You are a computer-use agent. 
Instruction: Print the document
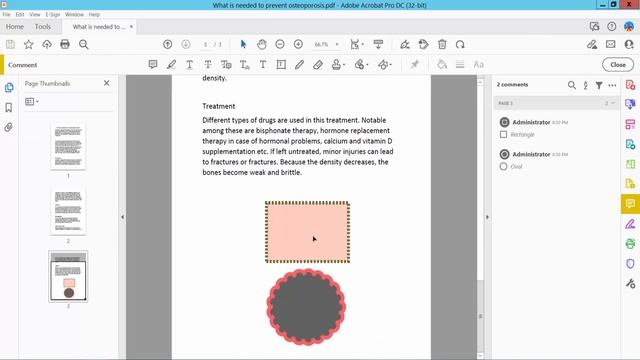pos(65,44)
